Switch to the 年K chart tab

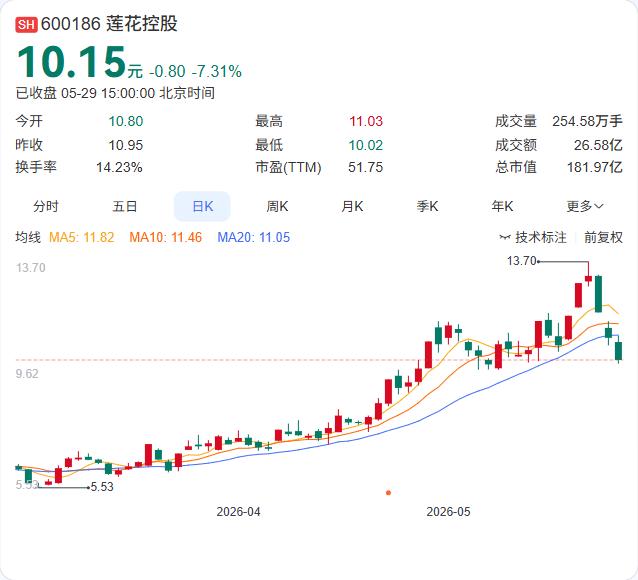(502, 206)
